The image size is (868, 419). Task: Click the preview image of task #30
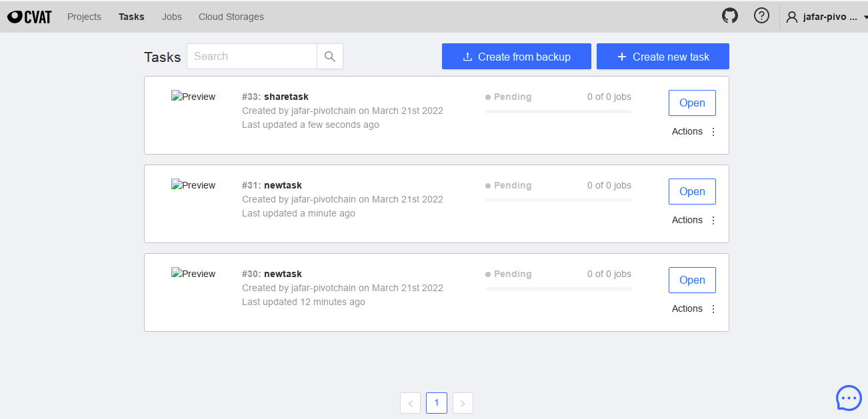tap(193, 274)
